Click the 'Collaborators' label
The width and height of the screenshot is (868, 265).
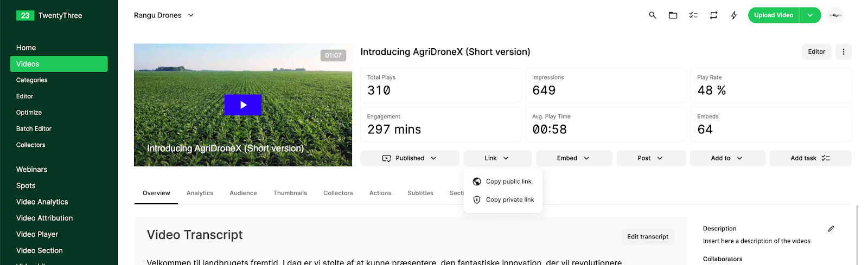point(723,259)
